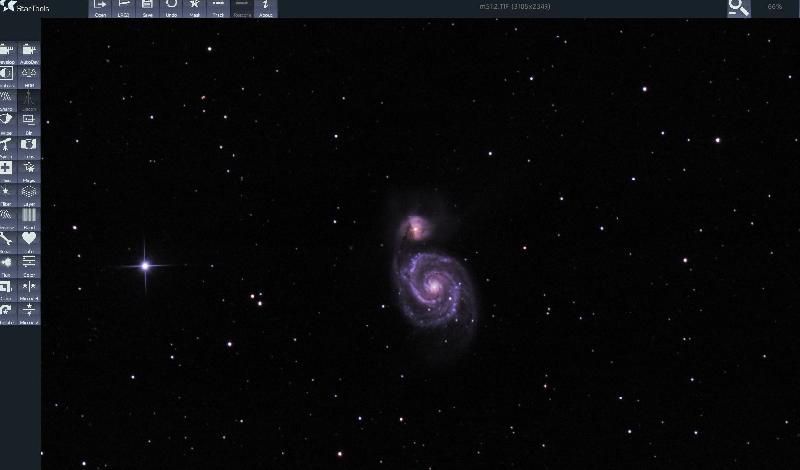Select the Color module
The image size is (800, 470).
point(29,266)
